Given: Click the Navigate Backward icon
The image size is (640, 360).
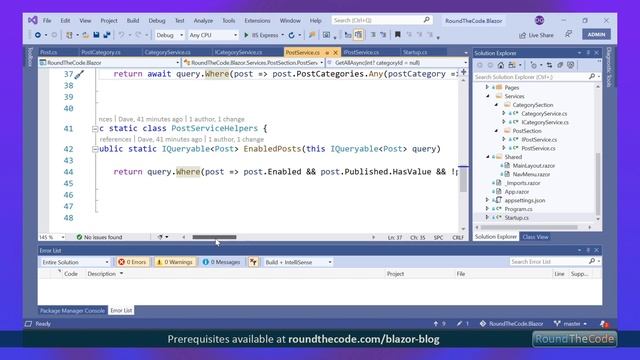Looking at the screenshot, I should (38, 35).
